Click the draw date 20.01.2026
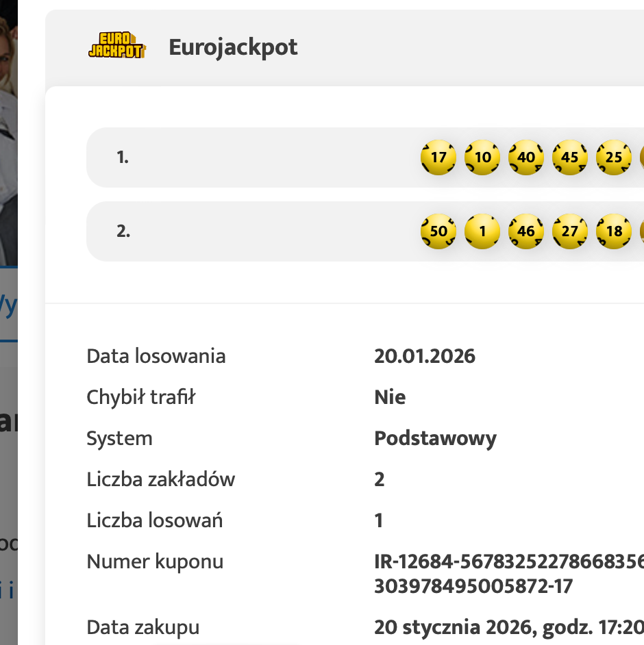Screen dimensions: 644x645 coord(425,356)
